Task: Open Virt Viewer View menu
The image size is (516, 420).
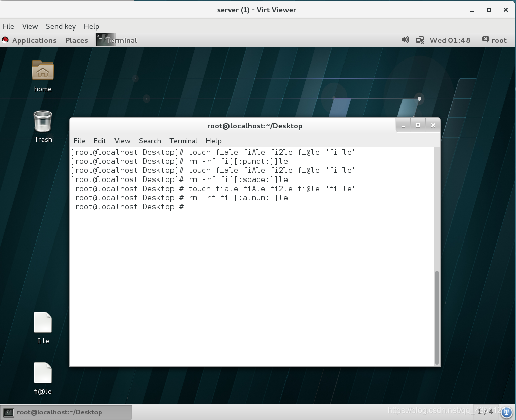Action: point(30,26)
